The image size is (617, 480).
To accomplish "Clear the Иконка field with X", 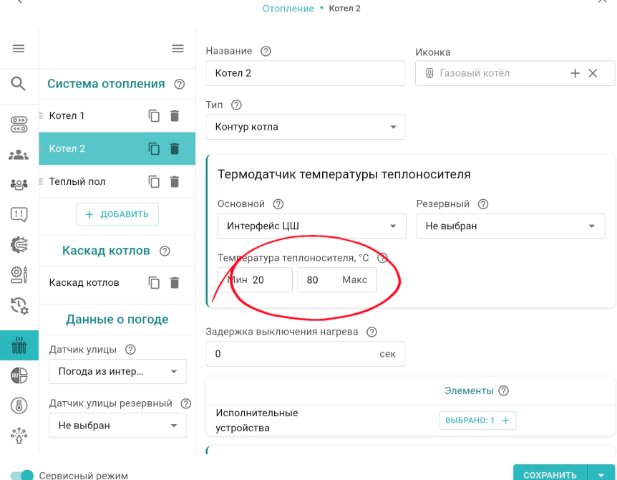I will coord(592,73).
